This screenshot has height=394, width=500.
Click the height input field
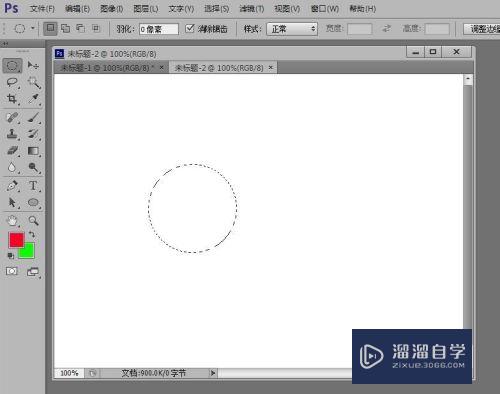click(x=437, y=29)
